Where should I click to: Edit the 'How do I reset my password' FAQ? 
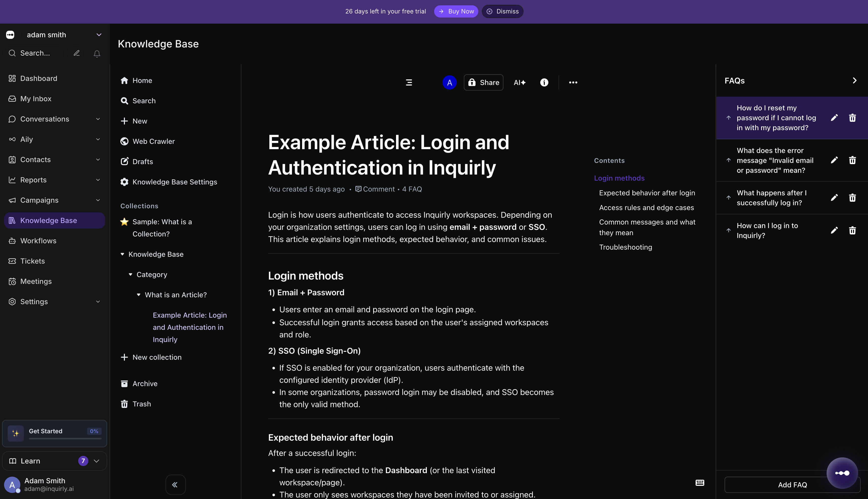click(x=834, y=118)
